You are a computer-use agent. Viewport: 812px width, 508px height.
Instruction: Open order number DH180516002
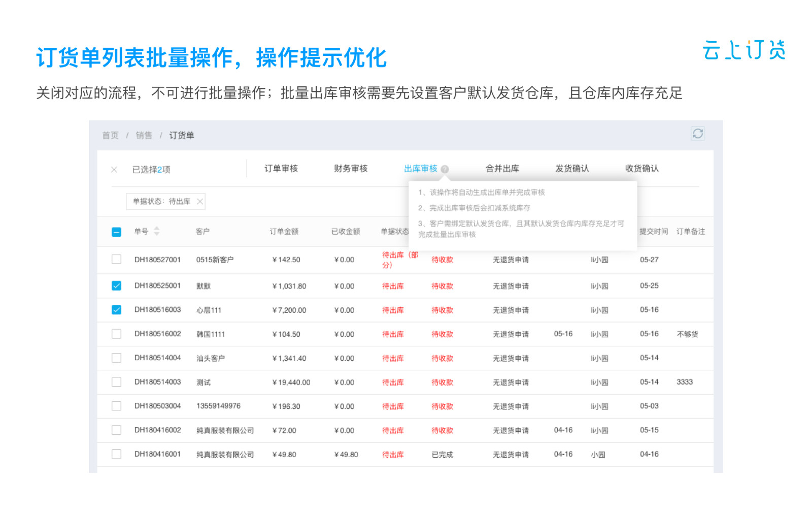pyautogui.click(x=157, y=334)
